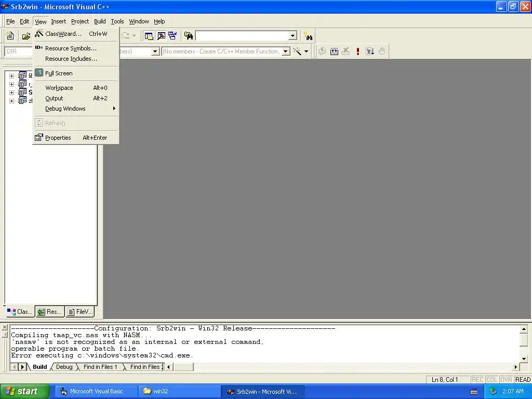532x399 pixels.
Task: Click the horizontal scrollbar thumb in output
Action: coord(183,367)
